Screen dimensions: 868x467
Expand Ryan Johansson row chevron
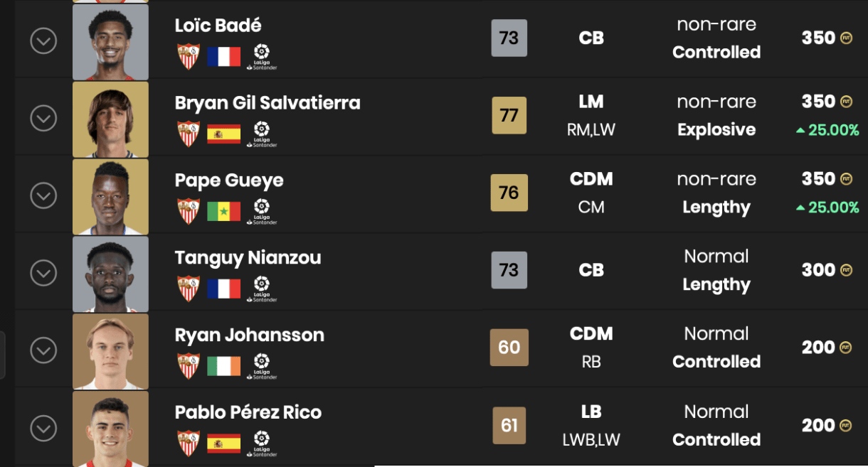click(x=43, y=350)
